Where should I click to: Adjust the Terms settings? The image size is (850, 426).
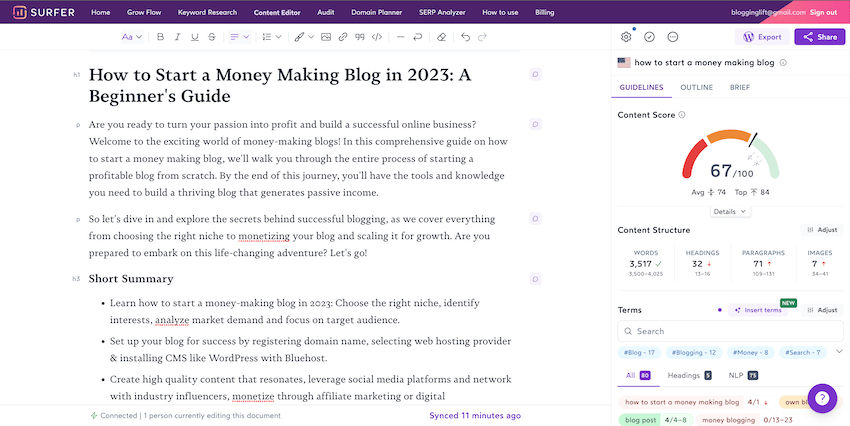point(822,310)
